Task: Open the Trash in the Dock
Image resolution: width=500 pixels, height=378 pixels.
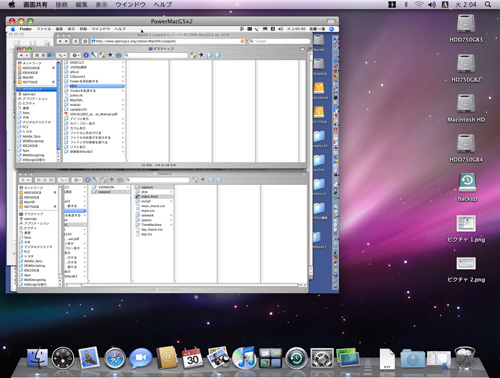Action: [x=465, y=358]
